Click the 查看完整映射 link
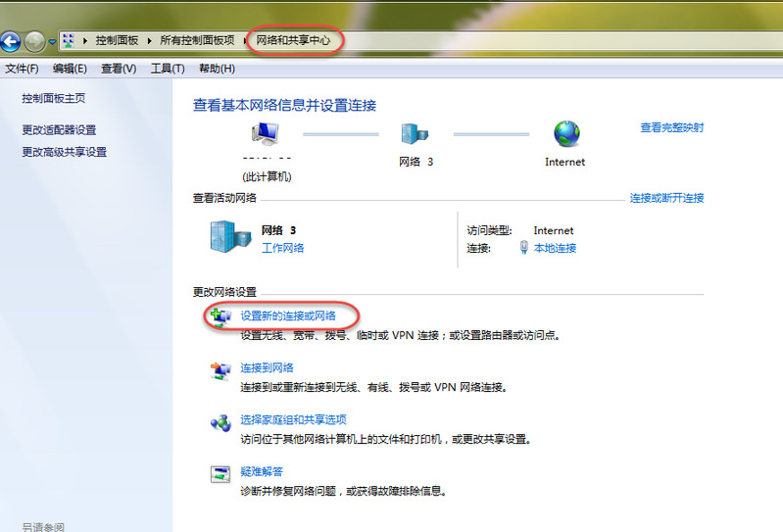The height and width of the screenshot is (532, 783). tap(671, 127)
